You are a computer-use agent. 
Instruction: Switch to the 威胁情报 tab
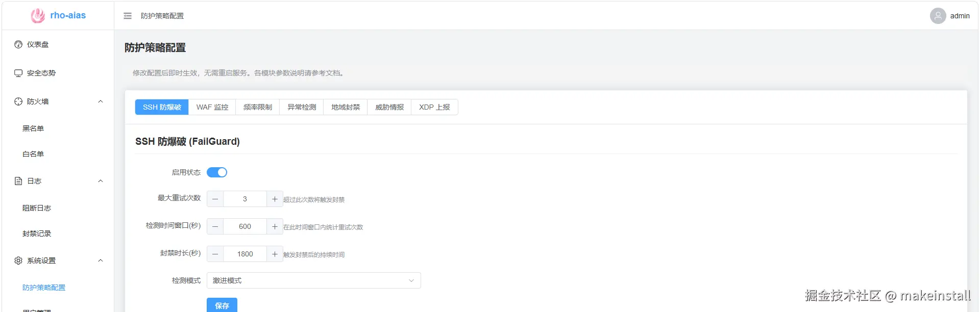389,107
